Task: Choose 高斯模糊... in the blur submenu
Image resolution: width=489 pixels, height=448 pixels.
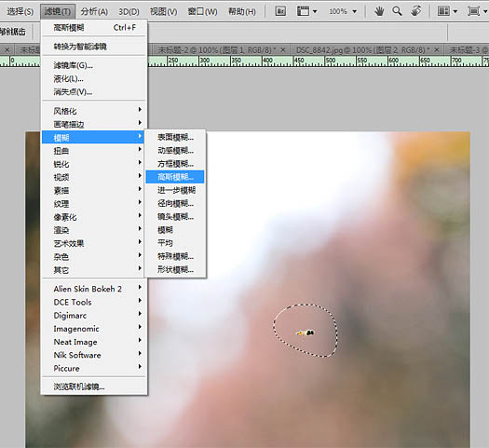Action: coord(175,177)
